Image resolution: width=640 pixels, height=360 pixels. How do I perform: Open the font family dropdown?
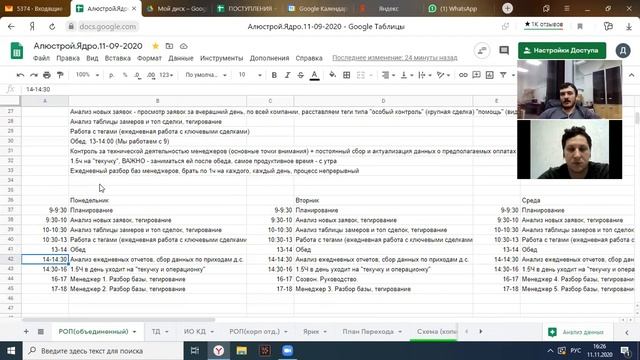pyautogui.click(x=206, y=75)
